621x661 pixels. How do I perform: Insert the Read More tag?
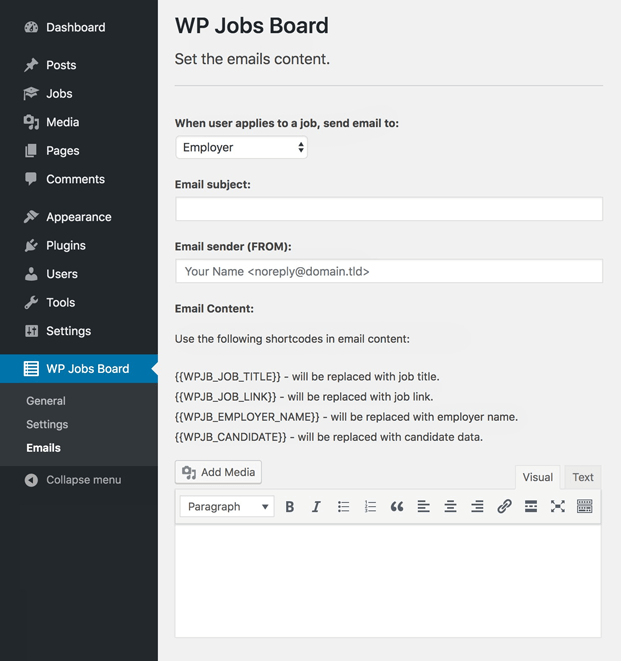pos(531,506)
